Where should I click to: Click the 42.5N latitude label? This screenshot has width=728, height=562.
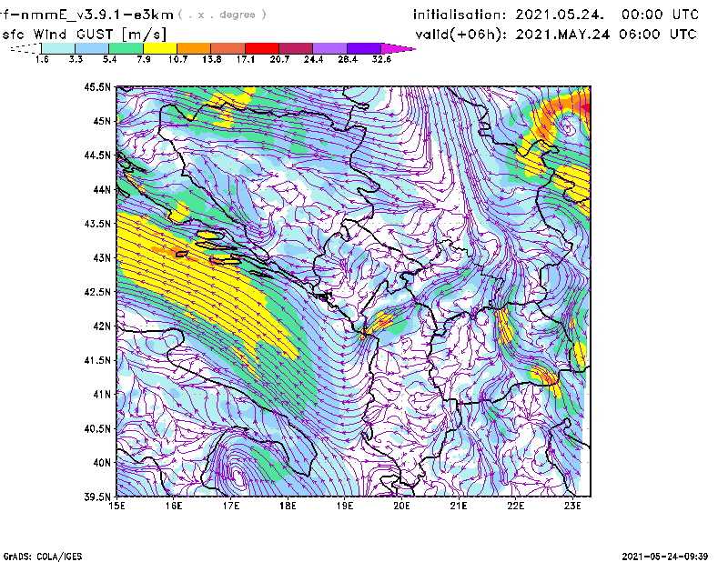tap(97, 292)
